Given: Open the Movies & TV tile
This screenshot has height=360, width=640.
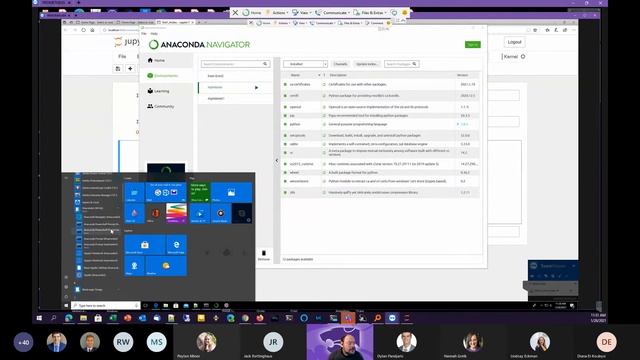Looking at the screenshot, I should click(x=200, y=213).
